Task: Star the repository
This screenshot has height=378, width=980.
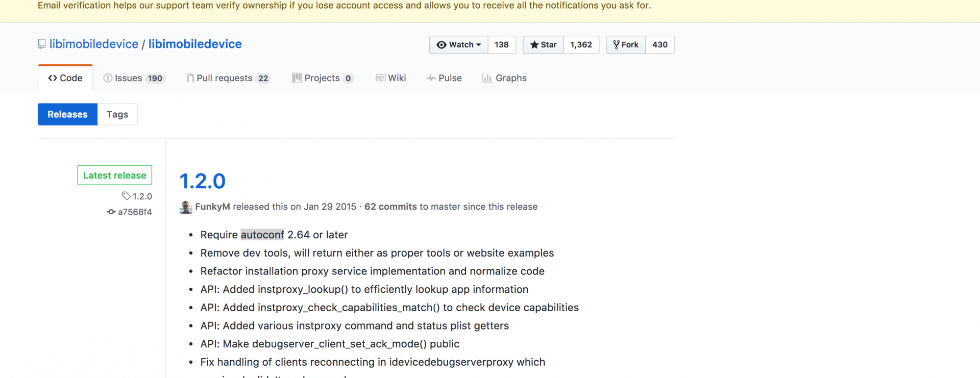Action: click(543, 45)
